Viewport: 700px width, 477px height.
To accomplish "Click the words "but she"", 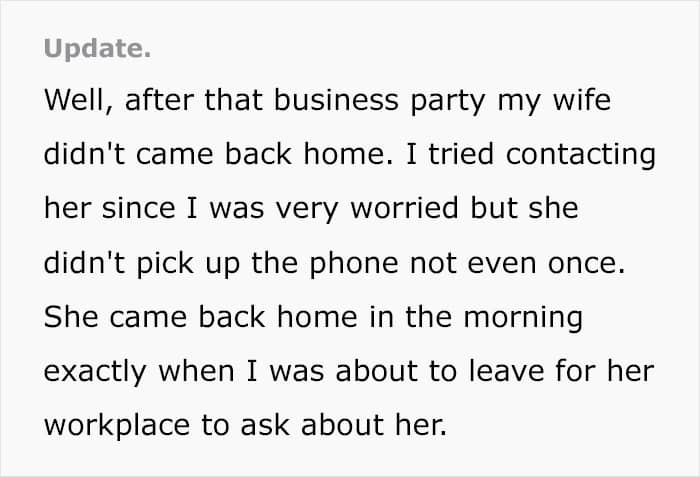I will pos(525,208).
